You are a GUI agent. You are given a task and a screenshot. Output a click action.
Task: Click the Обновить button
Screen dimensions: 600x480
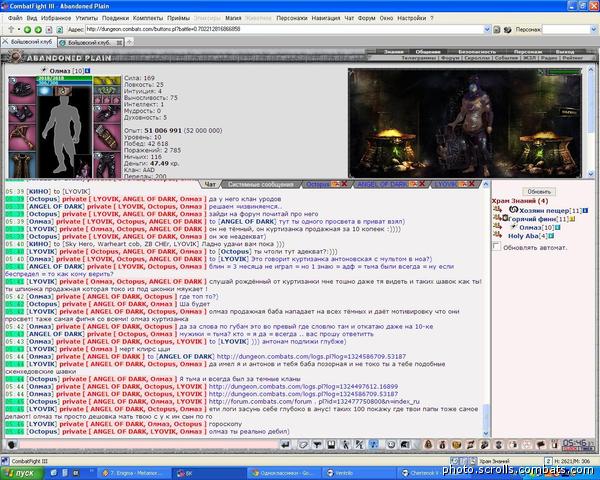539,191
